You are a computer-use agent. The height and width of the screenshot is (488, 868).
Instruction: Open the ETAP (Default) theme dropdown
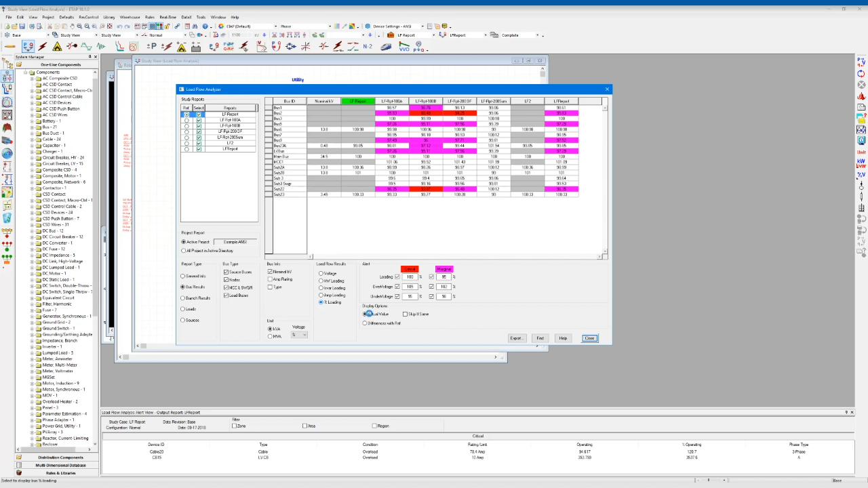pyautogui.click(x=275, y=26)
